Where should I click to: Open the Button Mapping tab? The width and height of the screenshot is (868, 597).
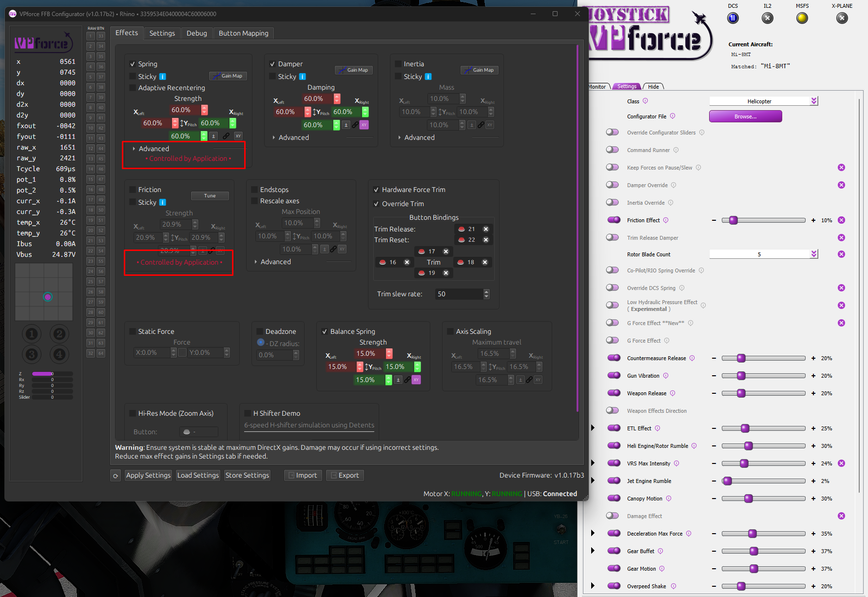(x=244, y=33)
